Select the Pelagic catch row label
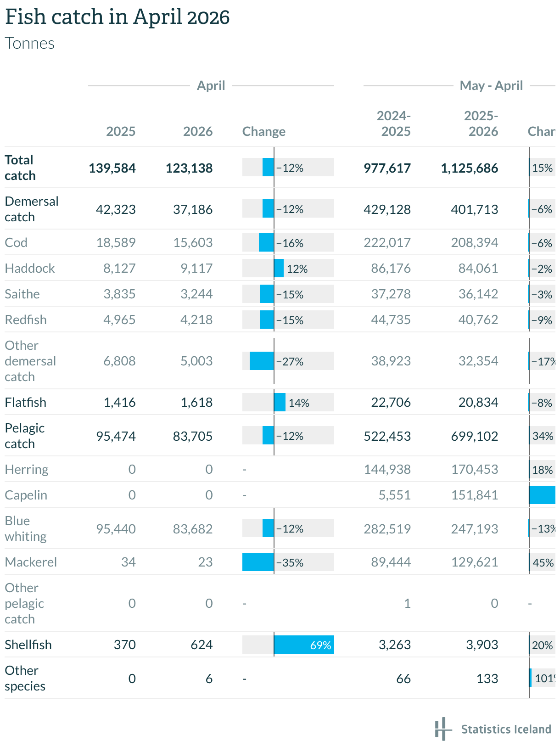This screenshot has height=752, width=560. pos(25,436)
